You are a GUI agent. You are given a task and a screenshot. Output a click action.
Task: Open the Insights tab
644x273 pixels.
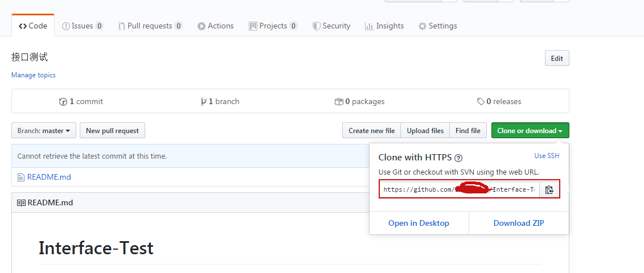[384, 26]
